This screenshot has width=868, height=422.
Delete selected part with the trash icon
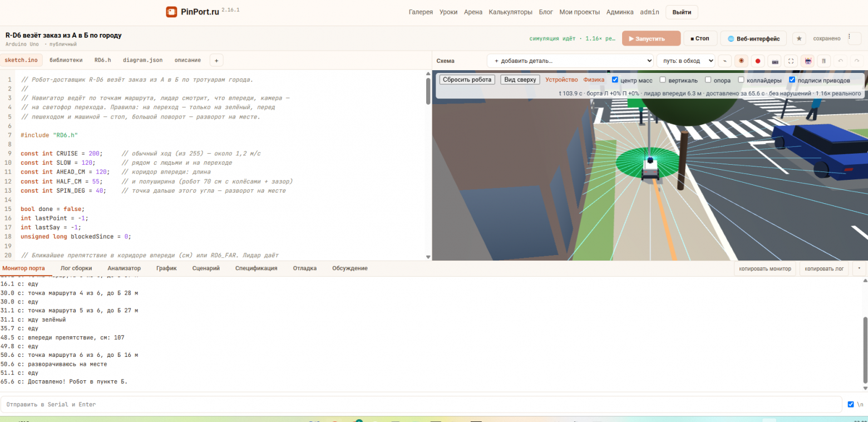824,61
